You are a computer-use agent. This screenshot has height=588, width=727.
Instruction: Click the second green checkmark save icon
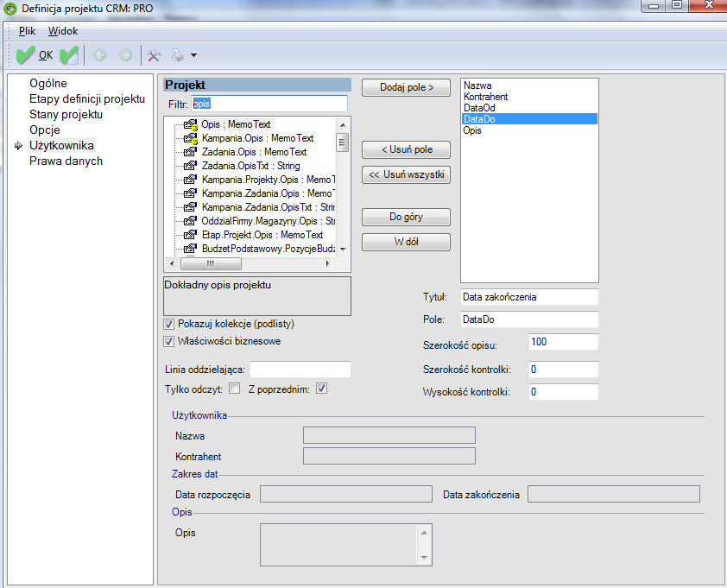69,55
